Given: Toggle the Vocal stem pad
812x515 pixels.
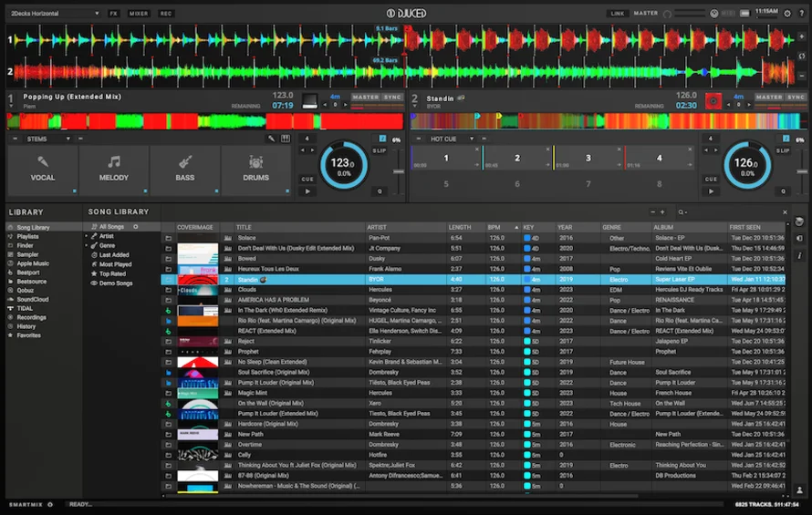Looking at the screenshot, I should [x=43, y=170].
